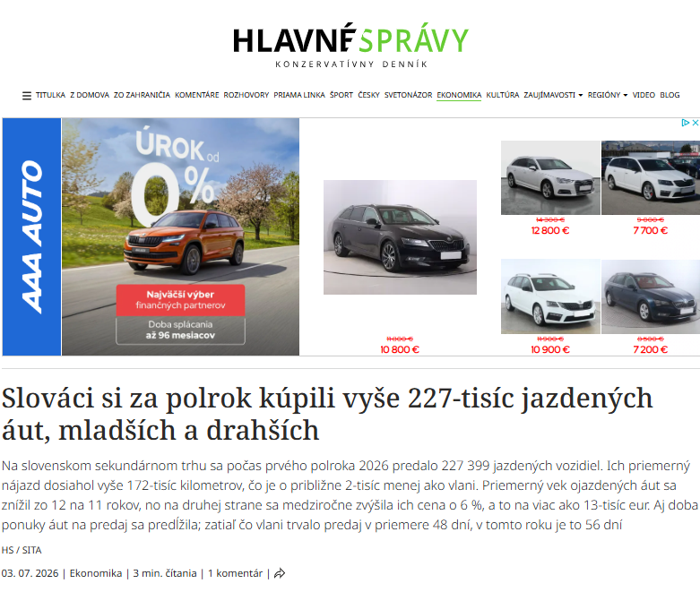Viewport: 700px width, 592px height.
Task: Expand the REGIÓNY dropdown
Action: [608, 95]
